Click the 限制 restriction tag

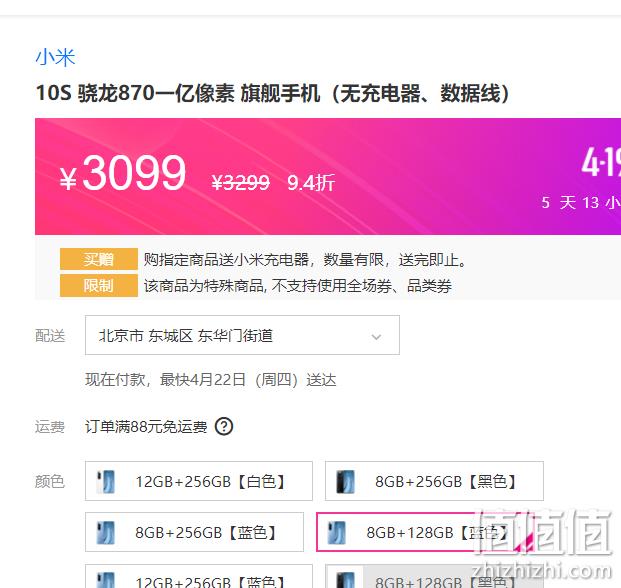[x=99, y=285]
